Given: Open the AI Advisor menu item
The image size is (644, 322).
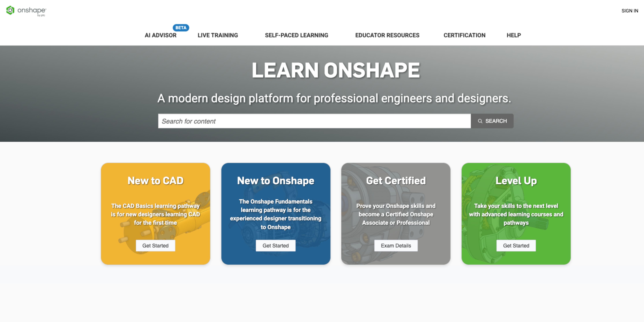Looking at the screenshot, I should (160, 35).
